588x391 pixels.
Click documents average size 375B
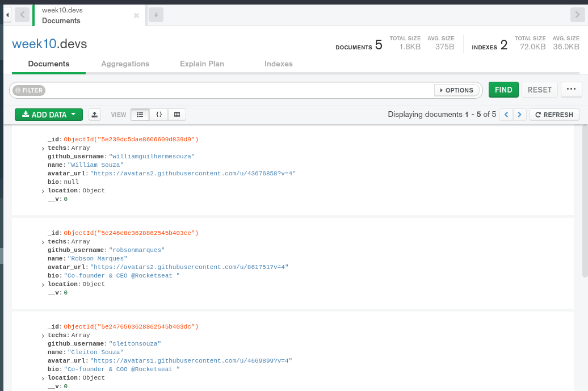point(445,47)
